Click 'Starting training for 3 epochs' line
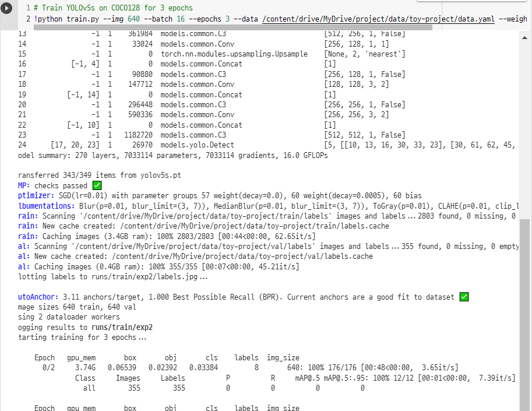Screen dimensions: 532x411 pos(82,338)
